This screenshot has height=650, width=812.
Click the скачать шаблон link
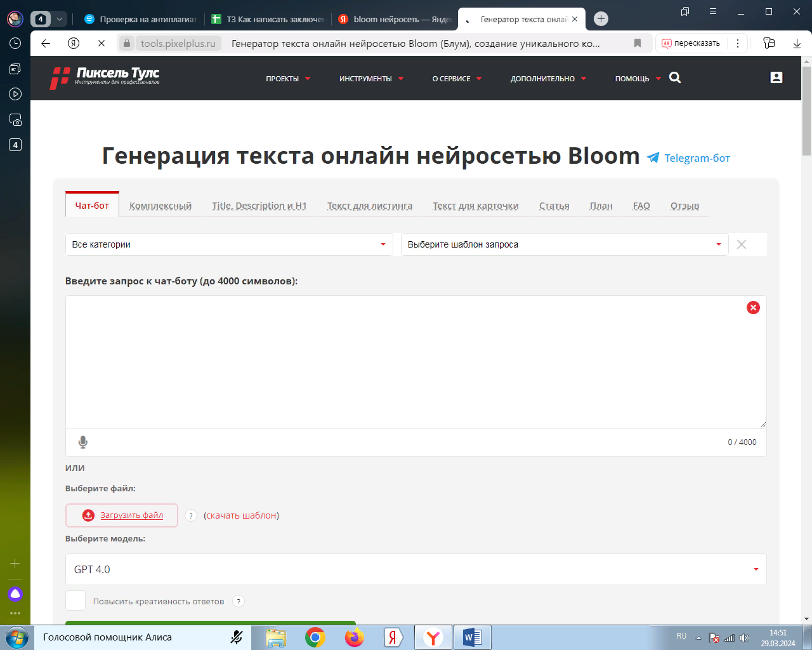242,515
